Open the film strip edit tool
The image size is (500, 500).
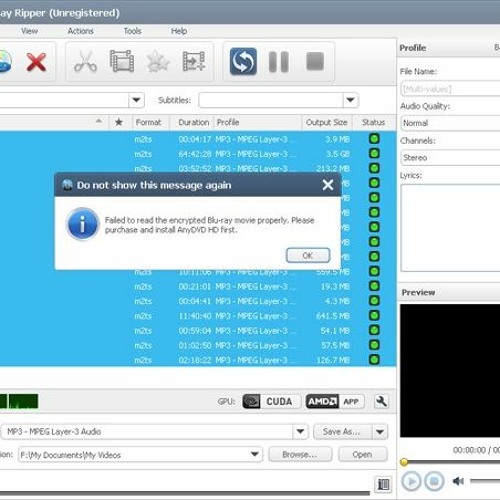coord(122,61)
